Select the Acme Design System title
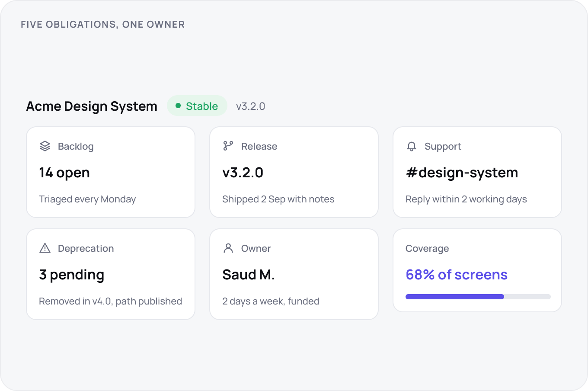The image size is (588, 391). pos(92,106)
